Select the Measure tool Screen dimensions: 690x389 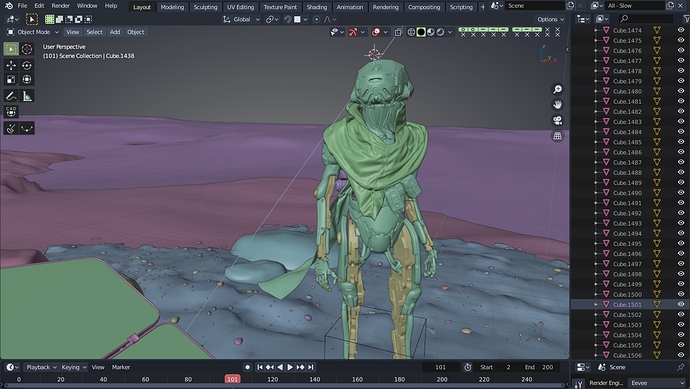point(27,95)
